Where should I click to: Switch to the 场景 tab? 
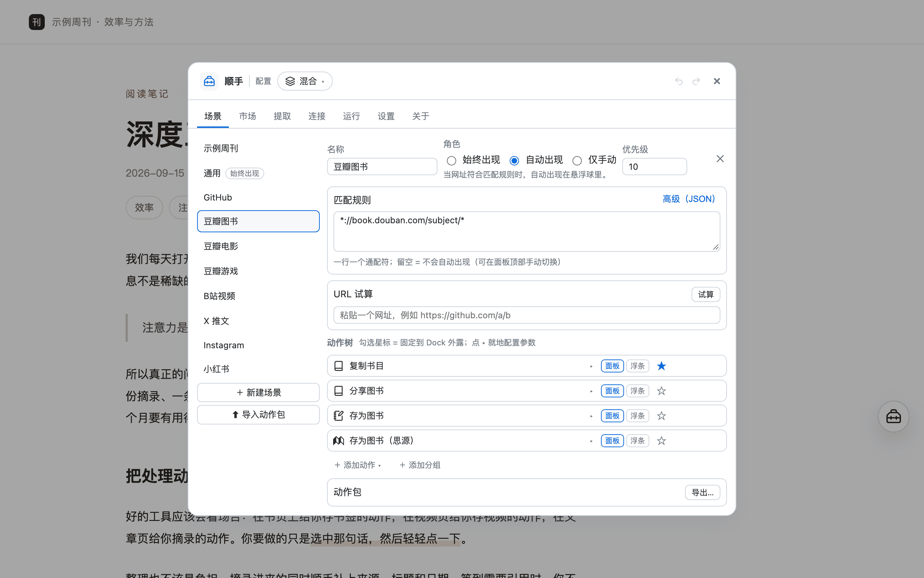(213, 116)
